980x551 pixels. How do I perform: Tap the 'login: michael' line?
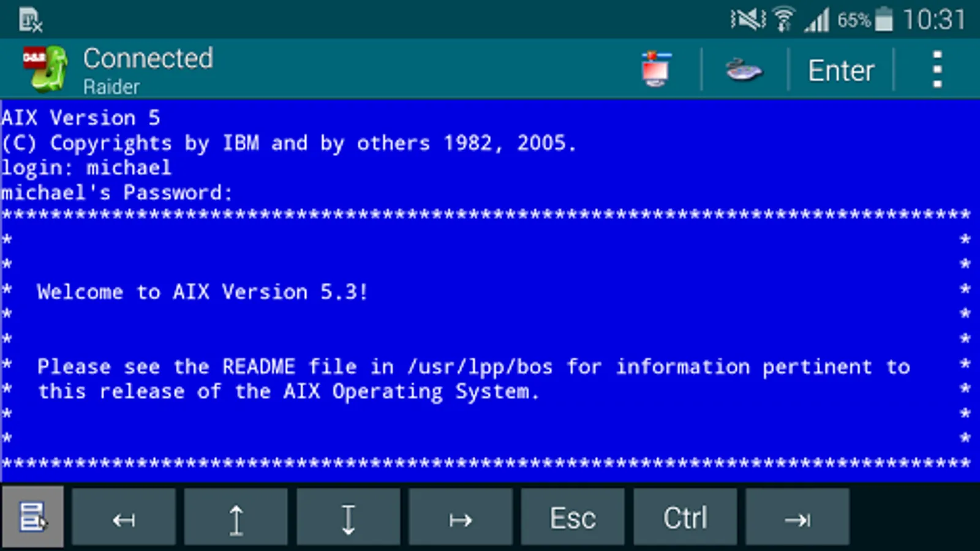[x=86, y=168]
